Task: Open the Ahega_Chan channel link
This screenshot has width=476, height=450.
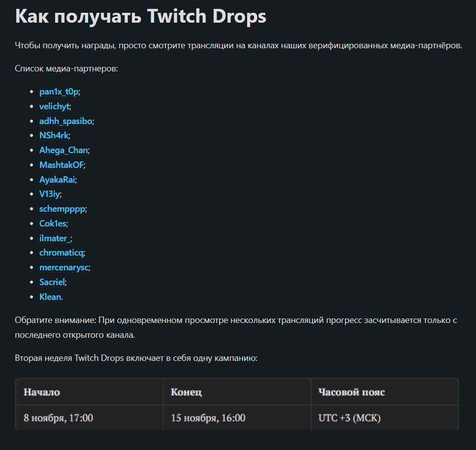Action: 64,150
